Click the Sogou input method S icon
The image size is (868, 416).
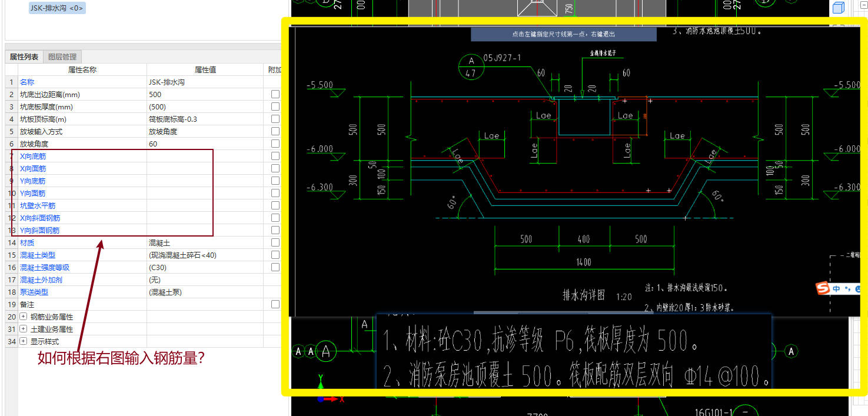822,288
